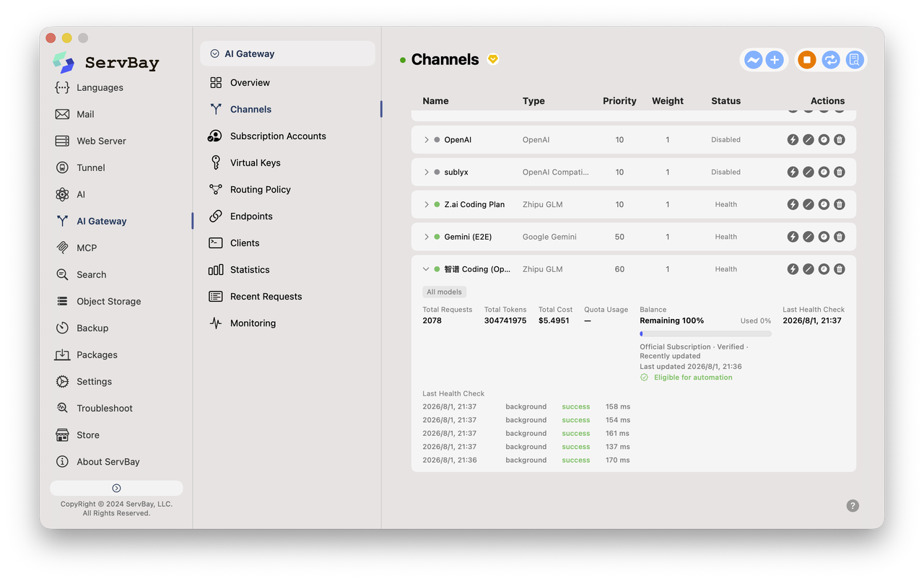This screenshot has height=581, width=924.
Task: Test the 智谱 Coding channel with bolt icon
Action: [793, 269]
